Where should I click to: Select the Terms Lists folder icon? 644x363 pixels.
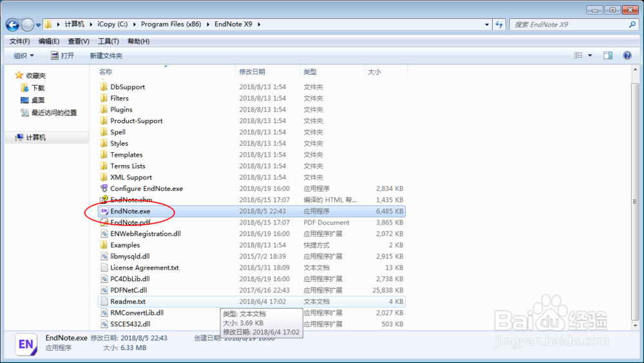[x=104, y=166]
